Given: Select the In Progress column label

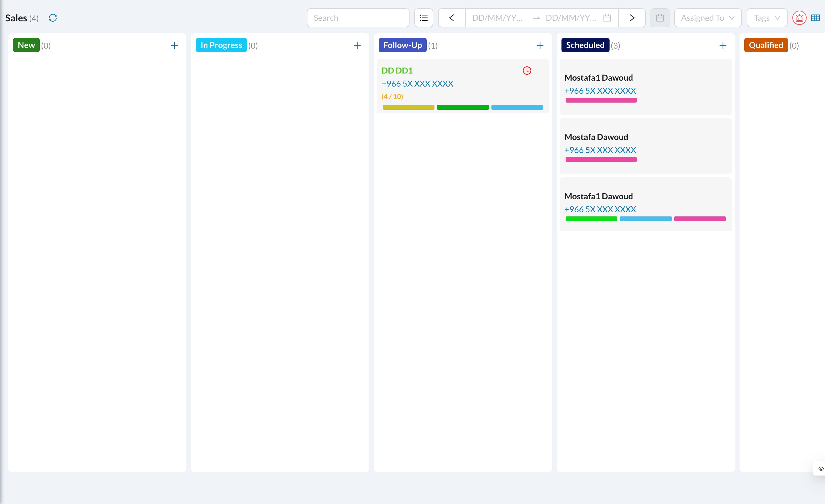Looking at the screenshot, I should 221,45.
